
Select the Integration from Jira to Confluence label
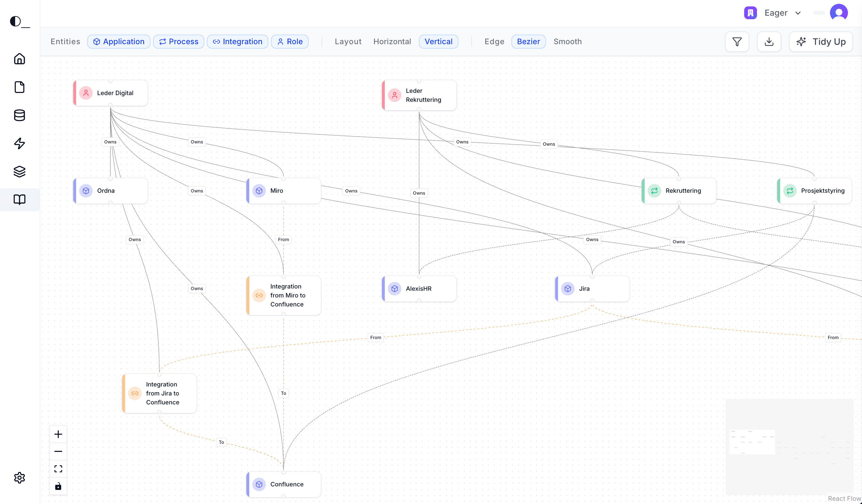pos(162,394)
